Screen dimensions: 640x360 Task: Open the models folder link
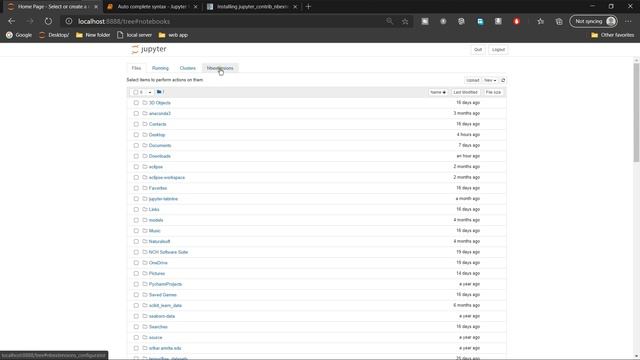coord(156,220)
